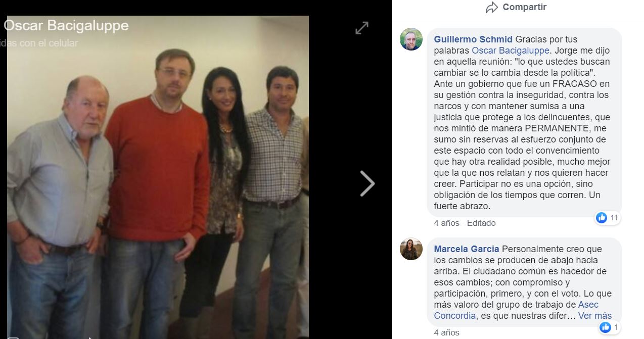The image size is (644, 339).
Task: Click the Compartir share arrow icon
Action: click(491, 8)
